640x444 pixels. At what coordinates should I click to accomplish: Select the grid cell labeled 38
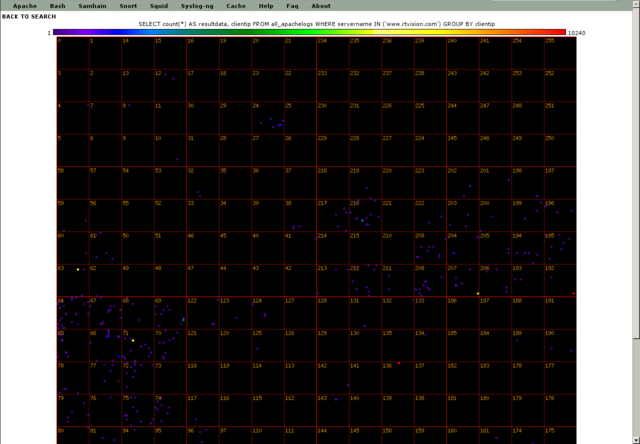click(x=300, y=215)
